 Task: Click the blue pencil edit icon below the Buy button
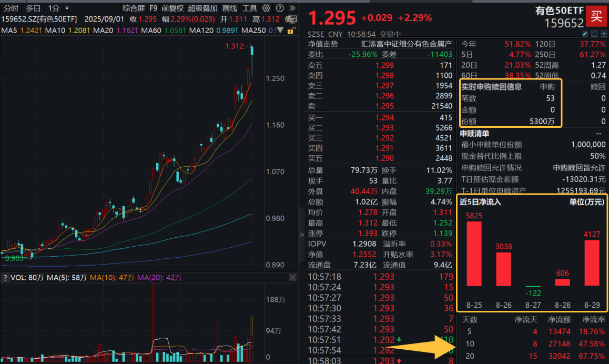[x=584, y=34]
